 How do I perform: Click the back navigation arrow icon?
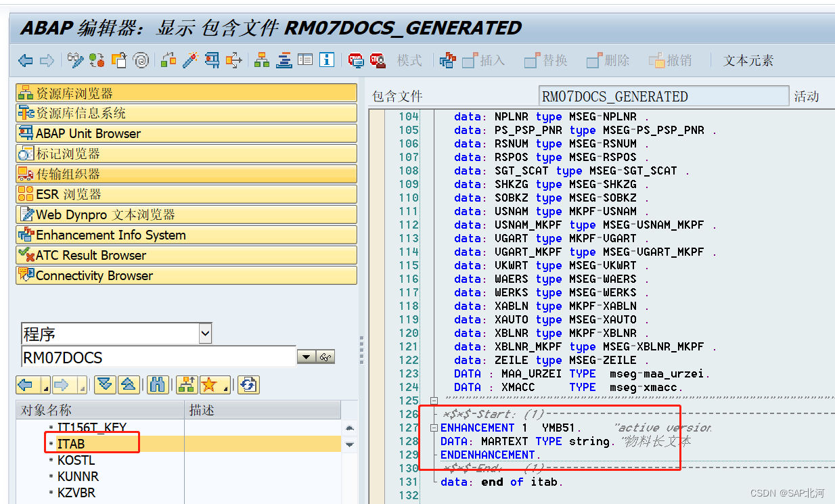[x=25, y=60]
